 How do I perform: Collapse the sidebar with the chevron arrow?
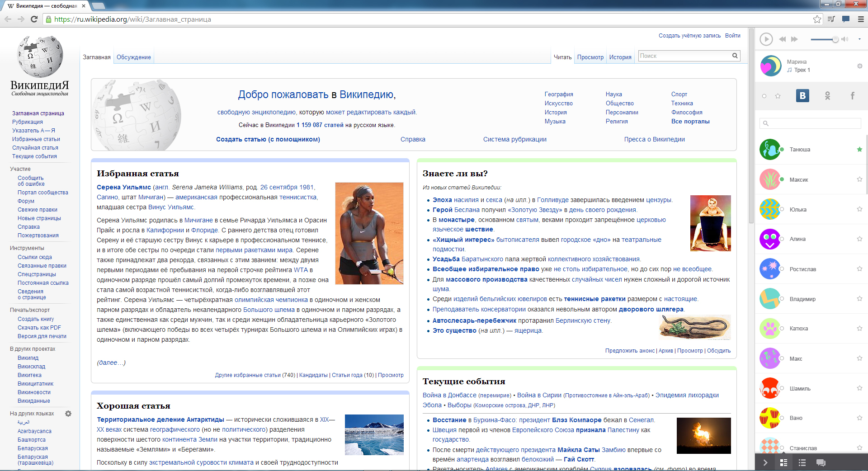765,462
